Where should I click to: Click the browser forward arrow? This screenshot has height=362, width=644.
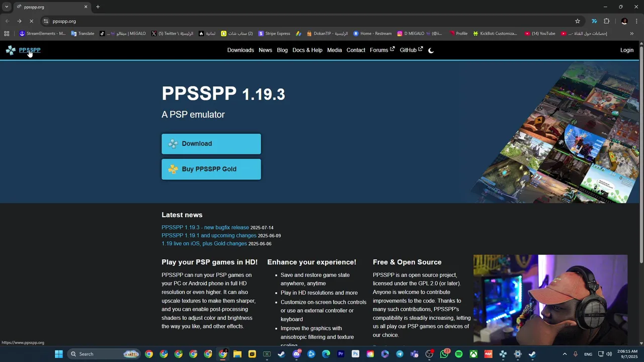click(x=19, y=21)
